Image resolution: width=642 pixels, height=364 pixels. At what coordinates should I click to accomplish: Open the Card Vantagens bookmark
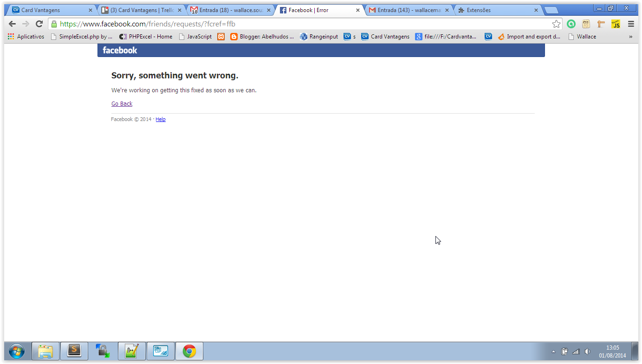point(385,37)
